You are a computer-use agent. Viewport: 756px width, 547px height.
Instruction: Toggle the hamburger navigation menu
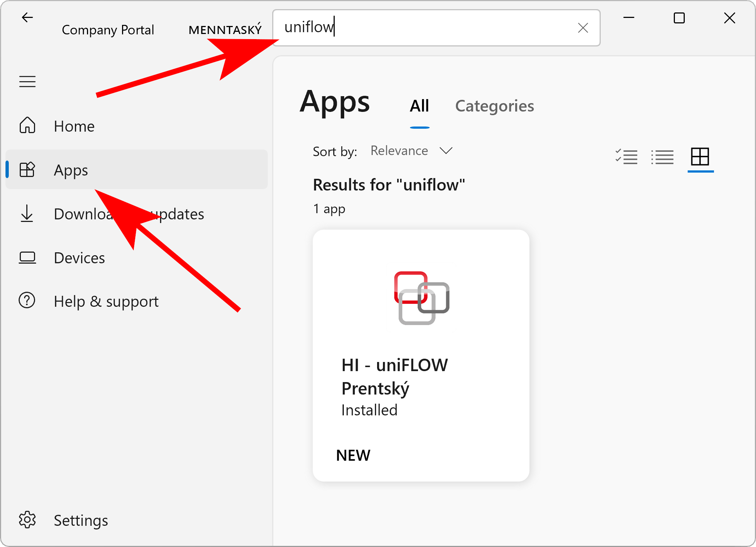click(27, 81)
